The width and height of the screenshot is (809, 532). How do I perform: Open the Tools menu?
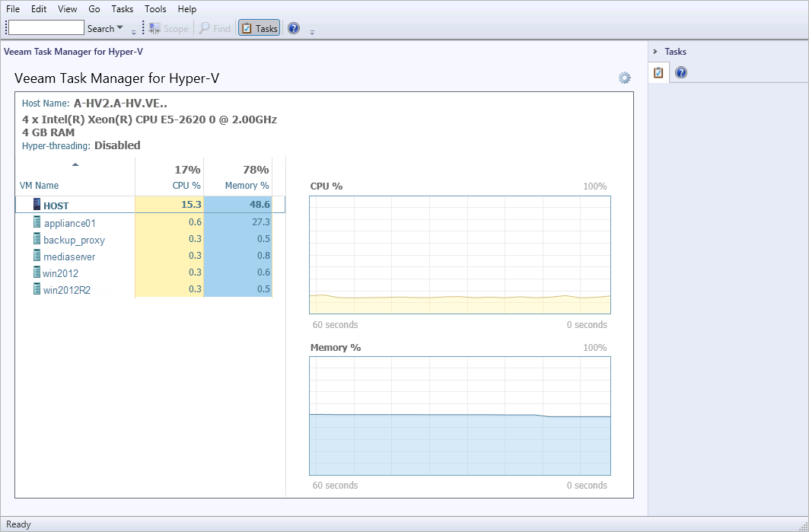tap(155, 9)
